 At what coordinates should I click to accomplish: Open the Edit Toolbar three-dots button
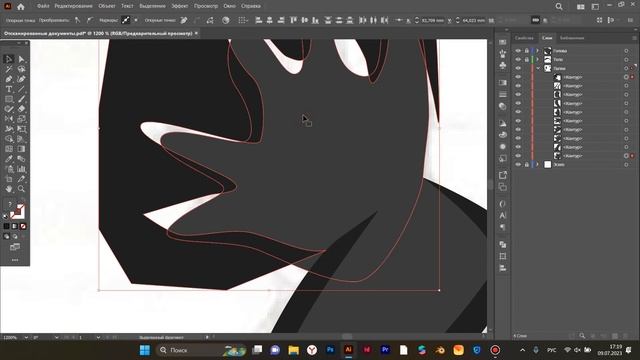point(15,260)
